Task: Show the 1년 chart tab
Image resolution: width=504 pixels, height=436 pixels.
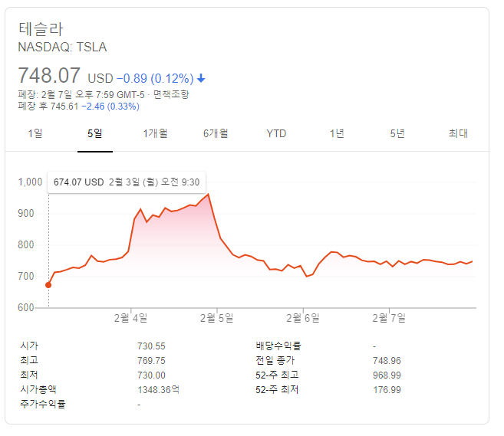Action: click(x=337, y=133)
